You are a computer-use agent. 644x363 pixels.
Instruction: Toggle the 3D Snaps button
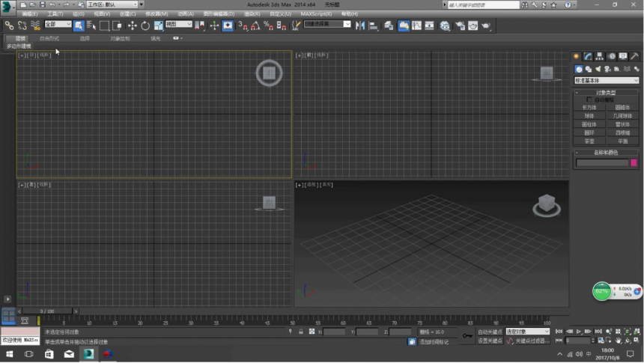(x=243, y=25)
